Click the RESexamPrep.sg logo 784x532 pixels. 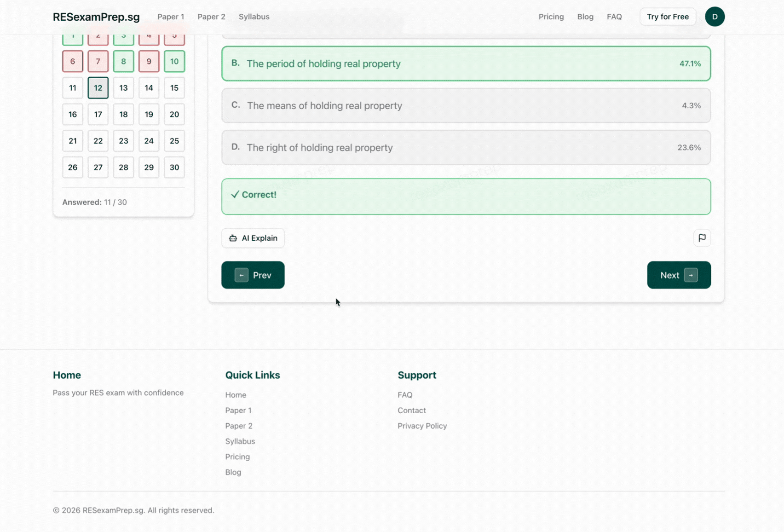96,17
